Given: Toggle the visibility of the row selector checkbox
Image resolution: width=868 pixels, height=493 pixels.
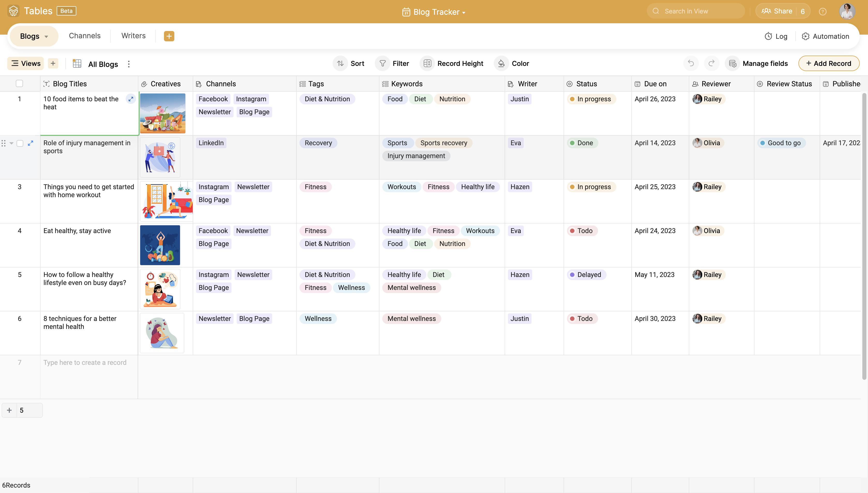Looking at the screenshot, I should [20, 143].
